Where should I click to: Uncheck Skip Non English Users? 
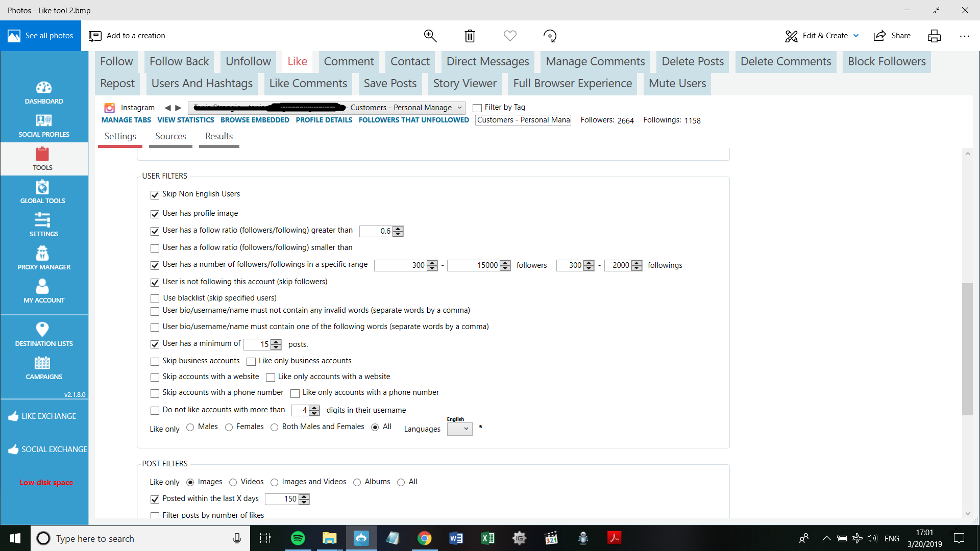(x=155, y=195)
